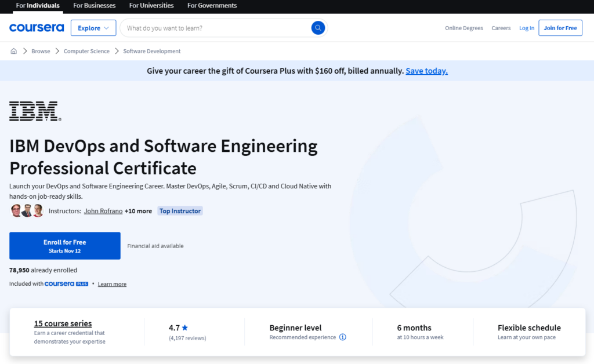Screen dimensions: 594x364
Task: Click the Join for Free button
Action: [x=560, y=28]
